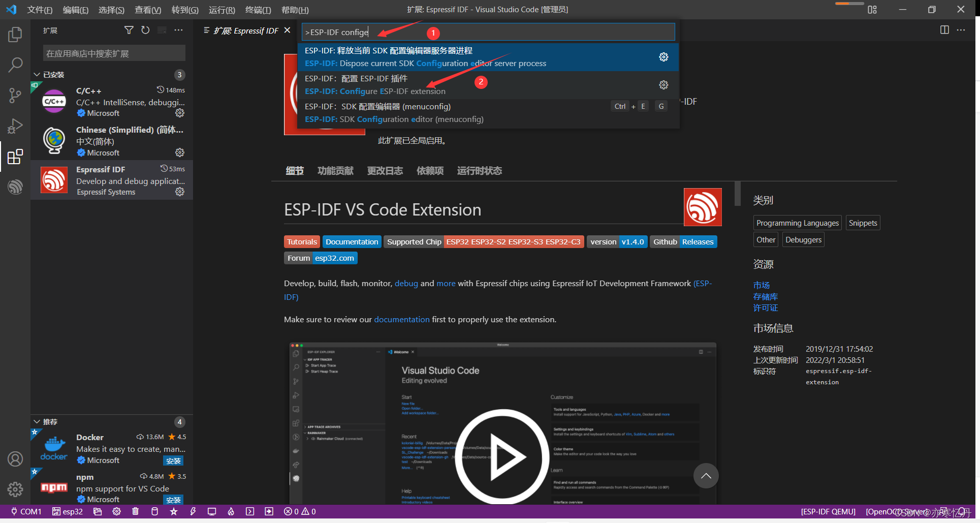The width and height of the screenshot is (980, 523).
Task: Open Accounts menu in activity bar
Action: point(15,459)
